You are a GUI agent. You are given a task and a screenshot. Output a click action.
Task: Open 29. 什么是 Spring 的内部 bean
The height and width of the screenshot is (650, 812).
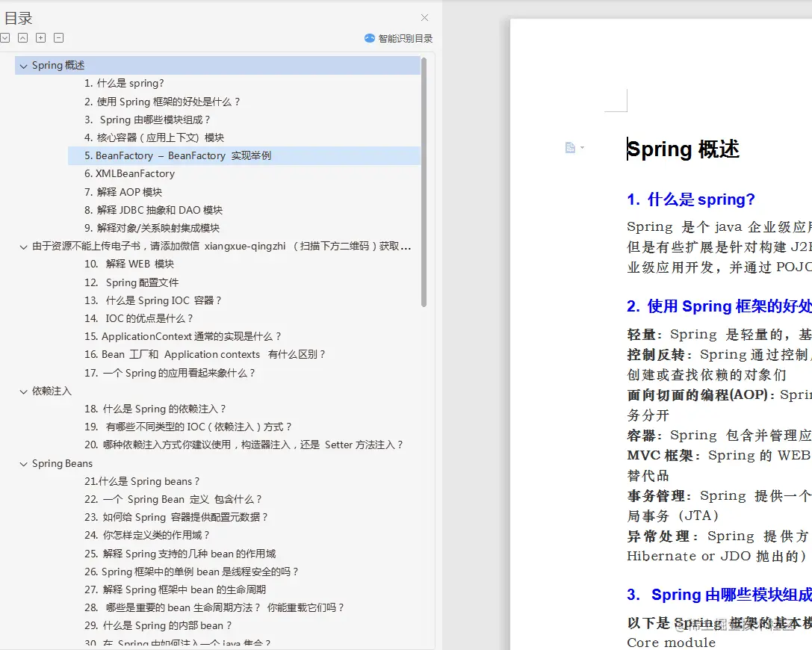pyautogui.click(x=158, y=625)
